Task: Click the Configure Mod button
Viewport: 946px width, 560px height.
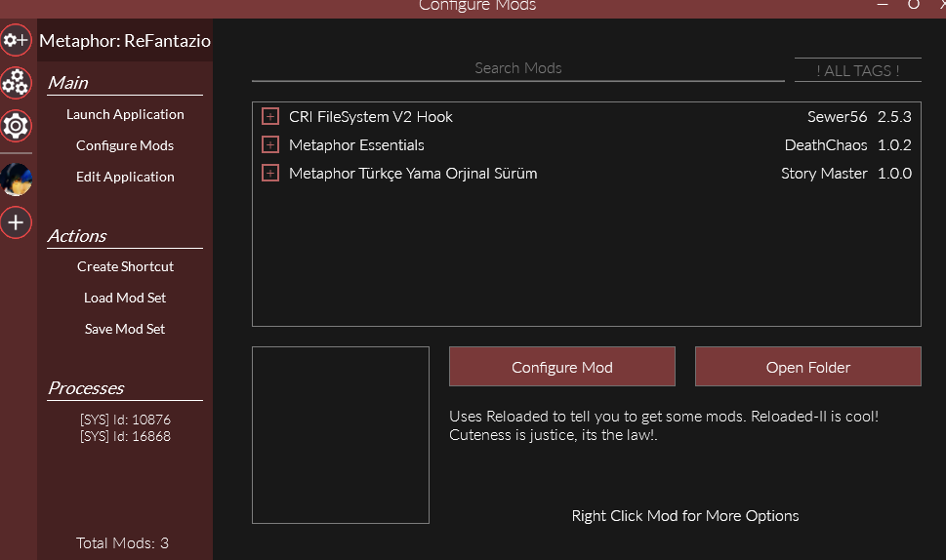Action: 561,367
